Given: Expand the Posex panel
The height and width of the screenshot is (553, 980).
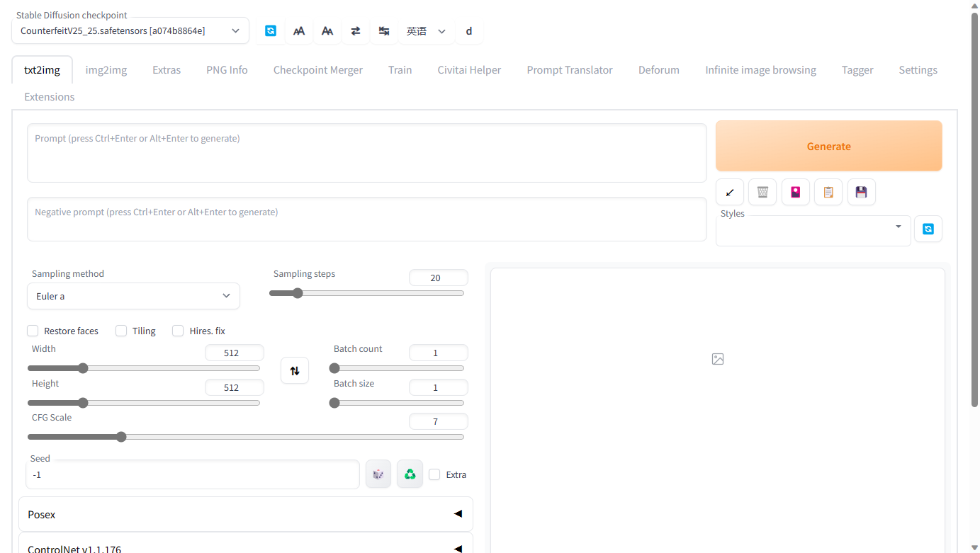Looking at the screenshot, I should (x=246, y=514).
